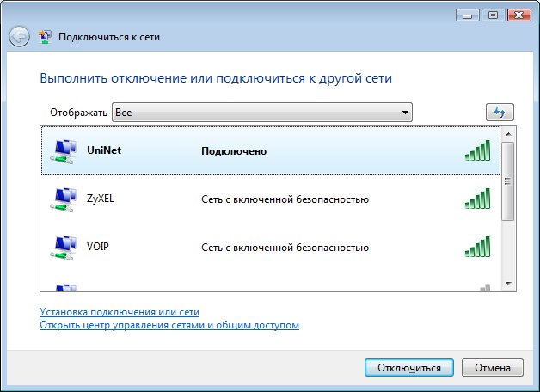Click the UniNet signal strength bars
This screenshot has height=392, width=540.
pyautogui.click(x=477, y=151)
